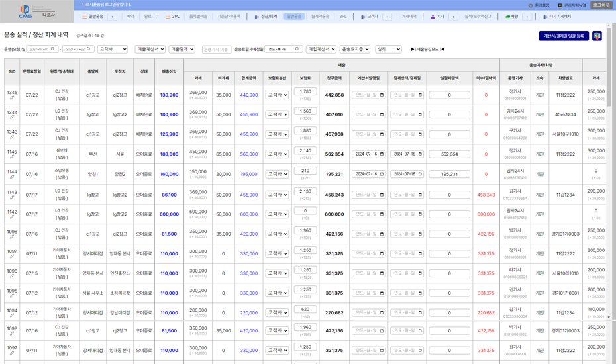Click 보험료 field showing 2,140

(305, 150)
